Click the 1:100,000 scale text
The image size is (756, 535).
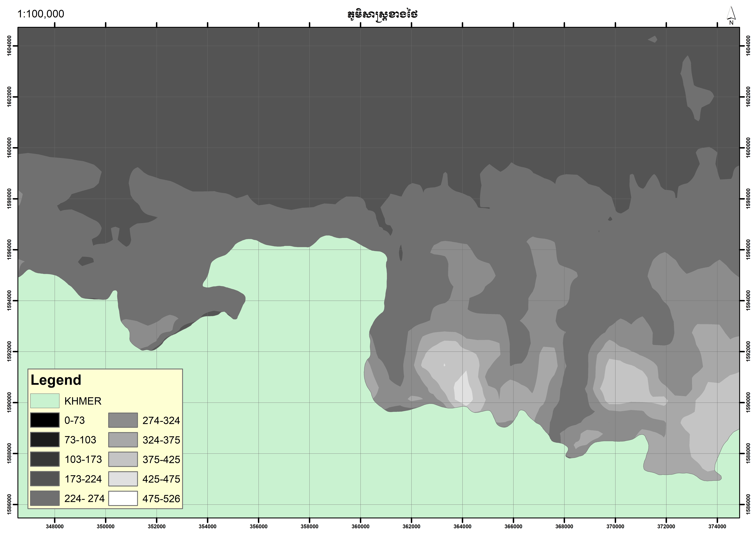tap(41, 14)
